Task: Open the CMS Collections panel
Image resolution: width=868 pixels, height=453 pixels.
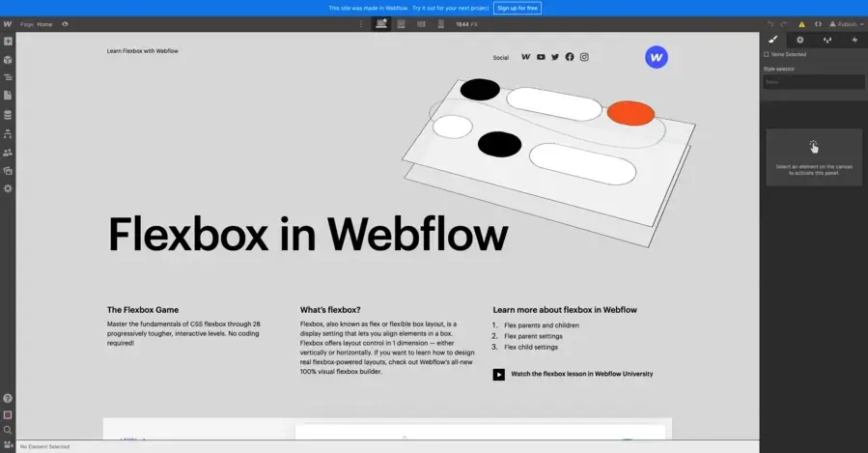Action: pyautogui.click(x=8, y=115)
